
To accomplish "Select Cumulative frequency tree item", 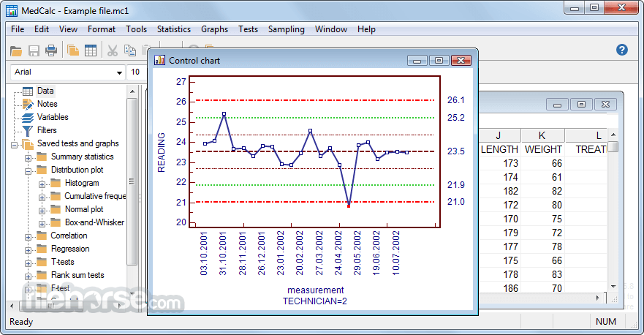I will (x=95, y=196).
